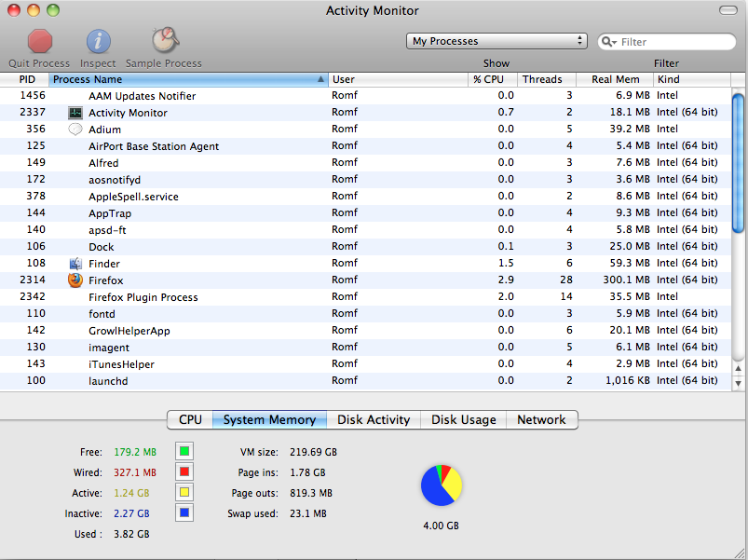
Task: Sort by the PID column header
Action: tap(25, 79)
